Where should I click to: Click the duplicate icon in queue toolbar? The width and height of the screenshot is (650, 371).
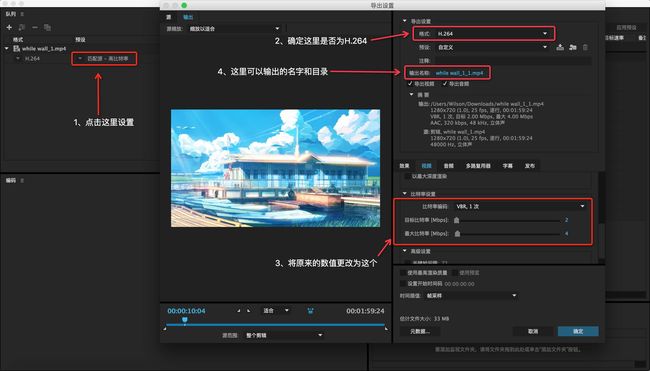click(47, 27)
